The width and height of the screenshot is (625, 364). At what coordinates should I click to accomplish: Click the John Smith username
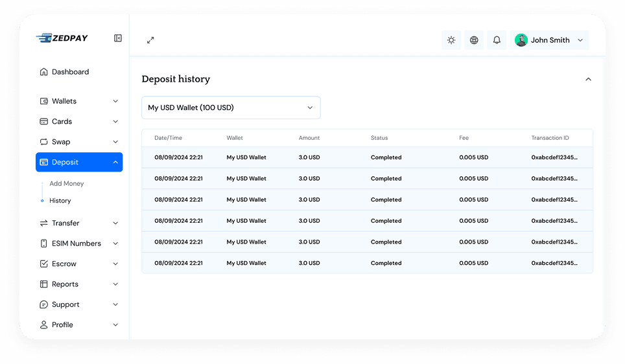550,40
